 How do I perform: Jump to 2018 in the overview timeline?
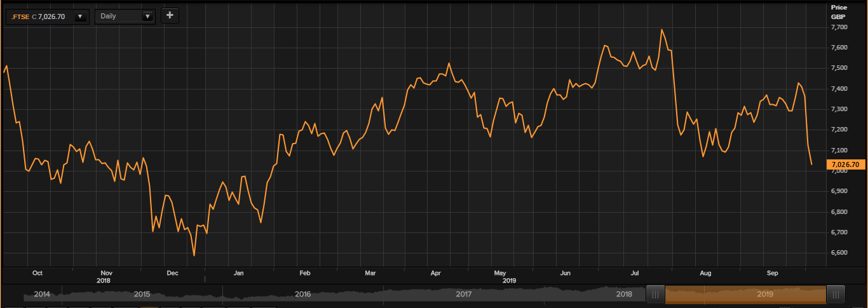pyautogui.click(x=625, y=295)
